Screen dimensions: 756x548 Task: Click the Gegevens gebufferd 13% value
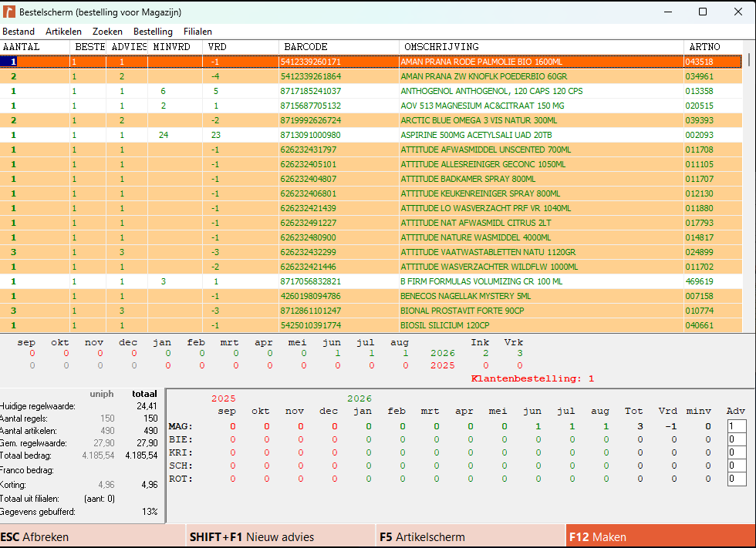[x=150, y=512]
